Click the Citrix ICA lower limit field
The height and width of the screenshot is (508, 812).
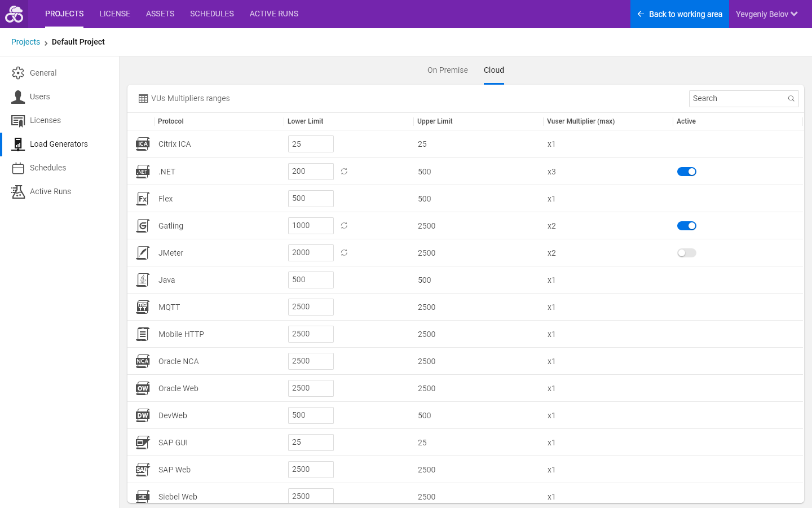tap(311, 144)
